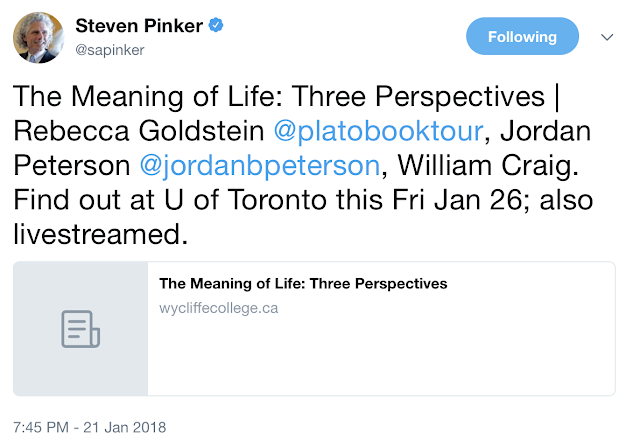
Task: Click the document icon in link preview
Action: point(80,329)
